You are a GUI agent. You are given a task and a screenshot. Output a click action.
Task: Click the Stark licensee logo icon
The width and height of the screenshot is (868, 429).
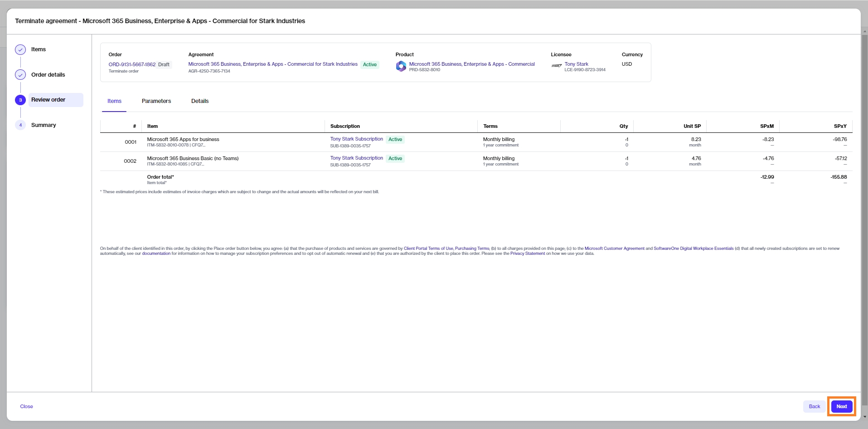click(x=557, y=66)
